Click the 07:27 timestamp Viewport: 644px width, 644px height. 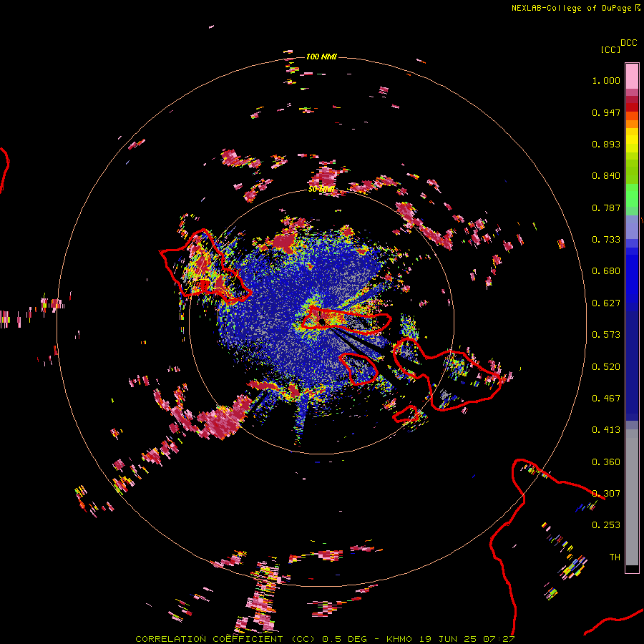499,639
